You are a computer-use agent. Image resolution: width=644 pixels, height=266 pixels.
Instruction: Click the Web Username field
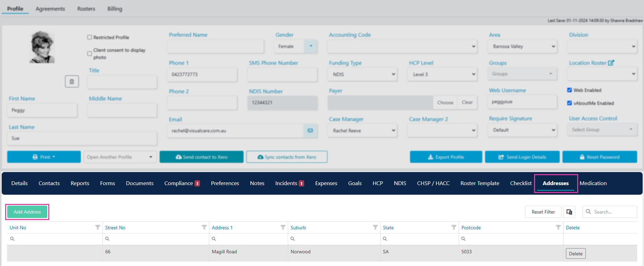pyautogui.click(x=522, y=102)
